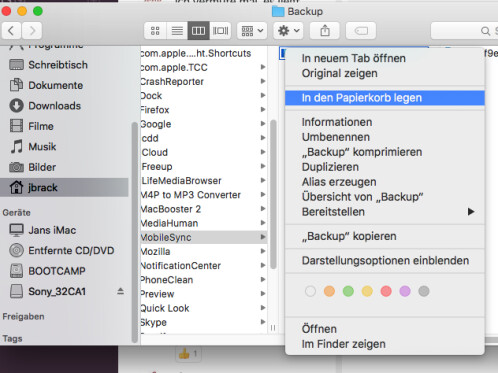Choose In den Papierkorb legen
This screenshot has height=373, width=498.
click(385, 98)
